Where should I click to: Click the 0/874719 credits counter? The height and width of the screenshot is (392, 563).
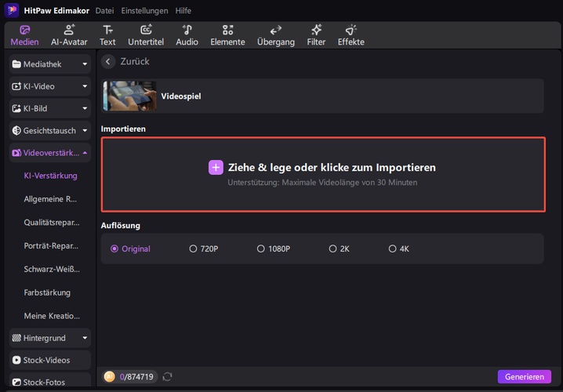136,376
